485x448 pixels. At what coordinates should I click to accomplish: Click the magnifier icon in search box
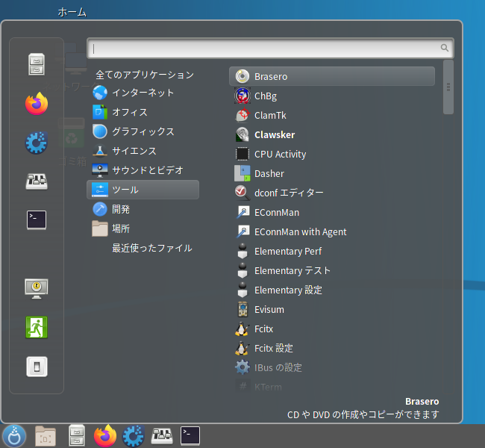pyautogui.click(x=445, y=48)
